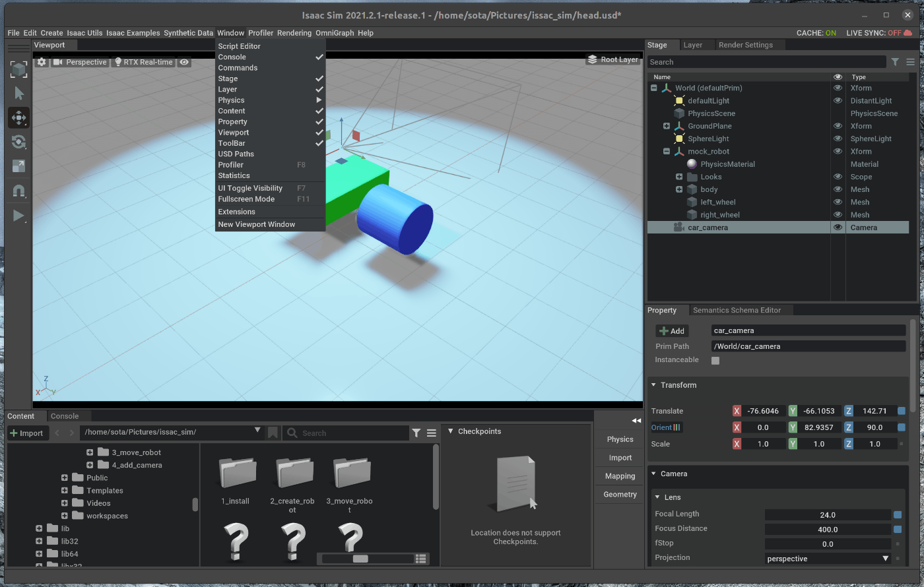Image resolution: width=924 pixels, height=587 pixels.
Task: Click in the Stage Search field
Action: [x=766, y=62]
